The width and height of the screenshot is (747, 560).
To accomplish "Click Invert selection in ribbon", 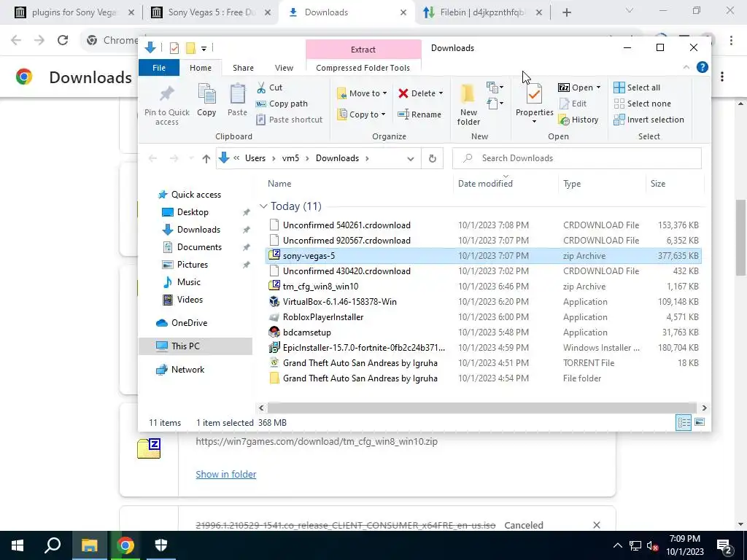I will 649,120.
